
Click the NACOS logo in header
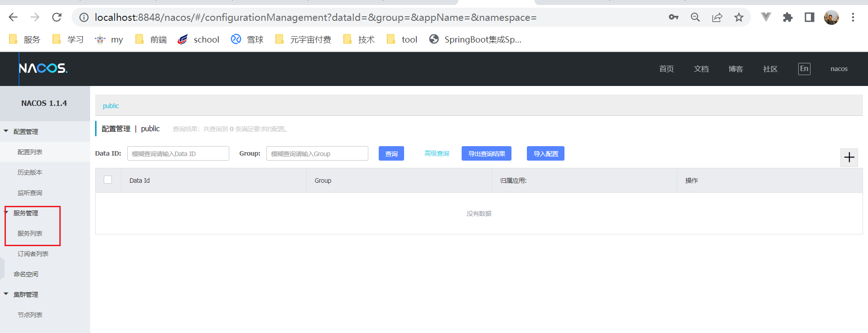43,68
